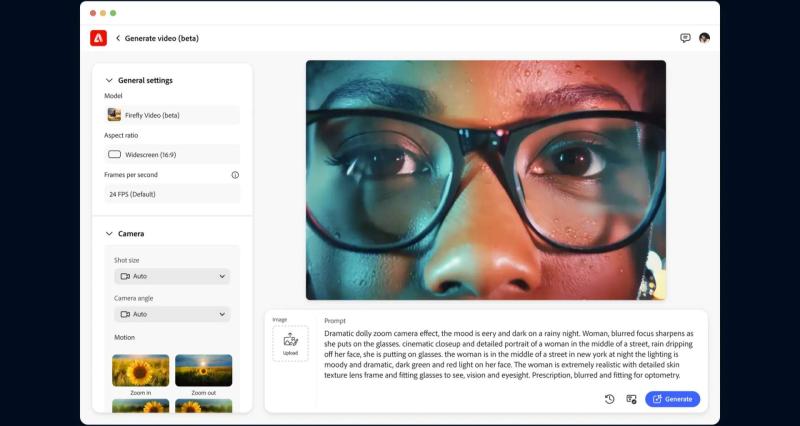800x426 pixels.
Task: Click the Frames per second info icon
Action: click(235, 175)
